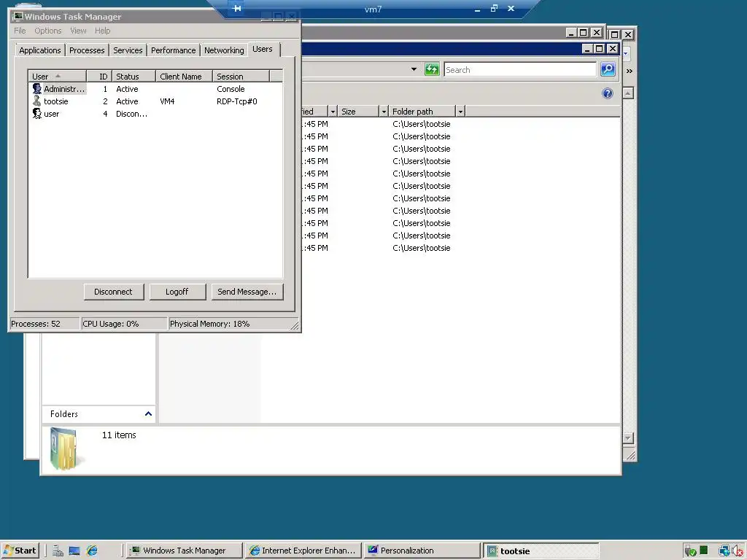Expand the Folders pane chevron
This screenshot has height=560, width=747.
pyautogui.click(x=148, y=414)
